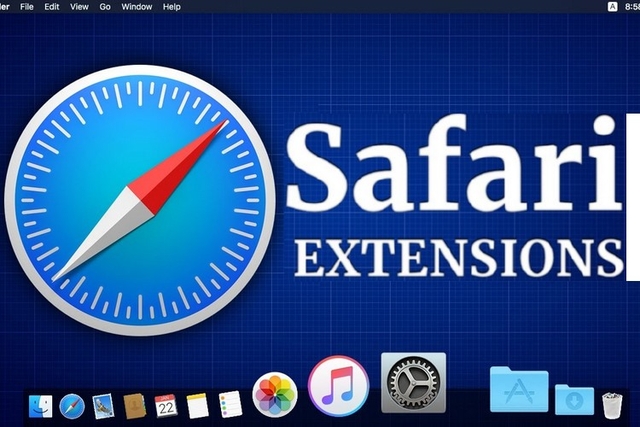Image resolution: width=640 pixels, height=427 pixels.
Task: Open the Notes app in dock
Action: point(198,405)
